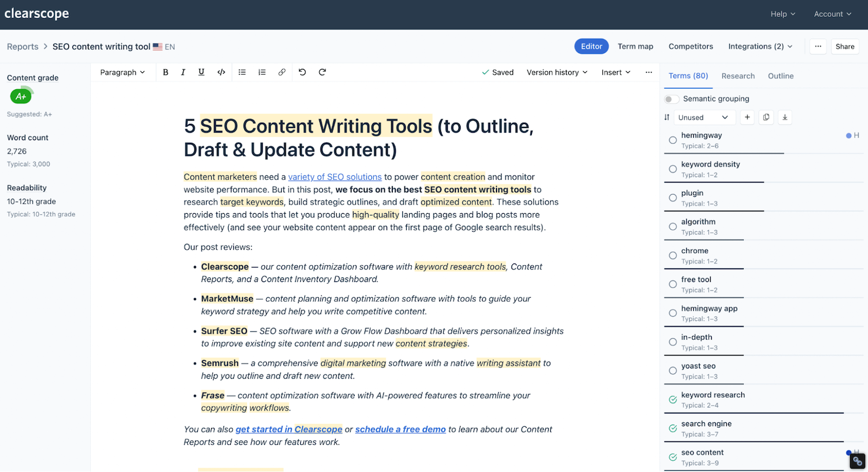Click the download terms icon
The image size is (868, 472).
point(785,117)
